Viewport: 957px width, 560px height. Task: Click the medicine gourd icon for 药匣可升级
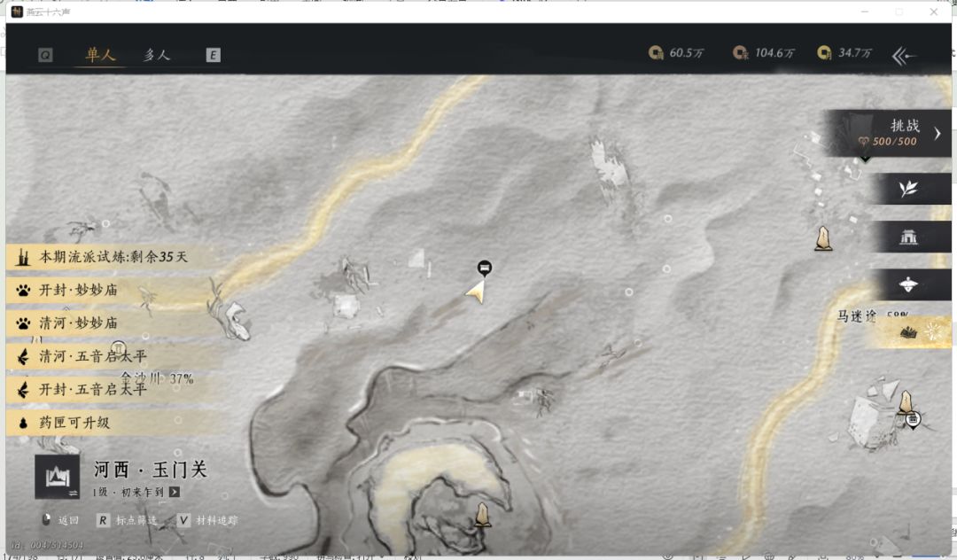coord(23,423)
